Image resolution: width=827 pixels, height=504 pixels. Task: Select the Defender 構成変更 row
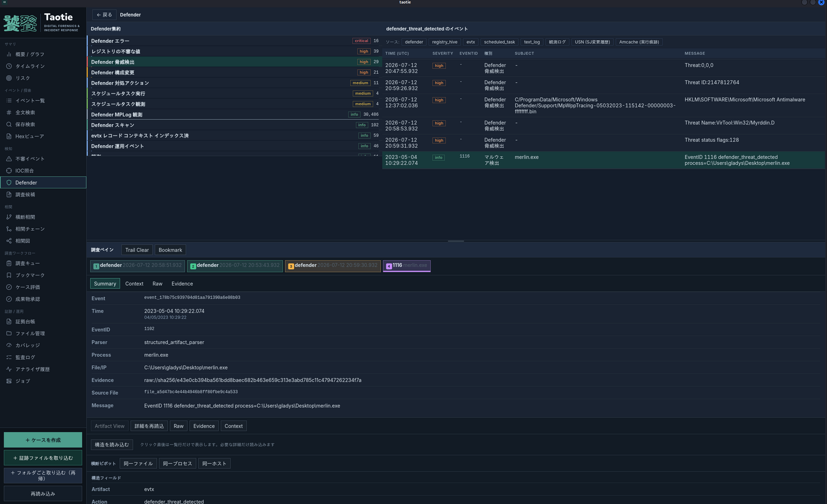[235, 72]
